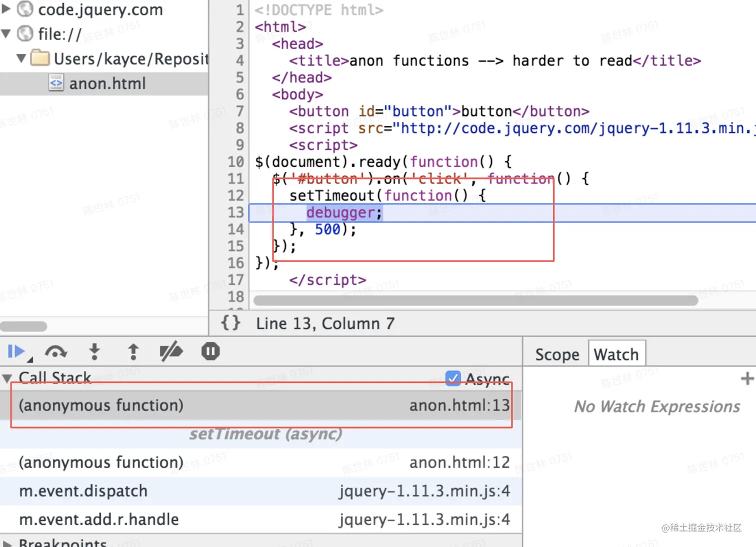
Task: Step out of current function
Action: point(133,351)
